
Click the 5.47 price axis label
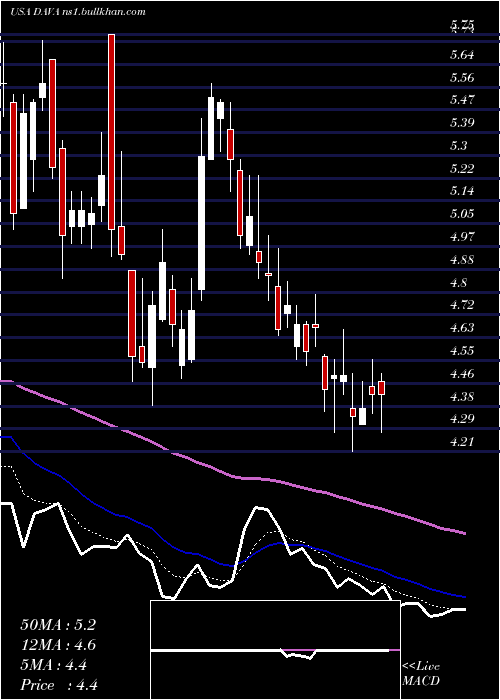(x=462, y=100)
